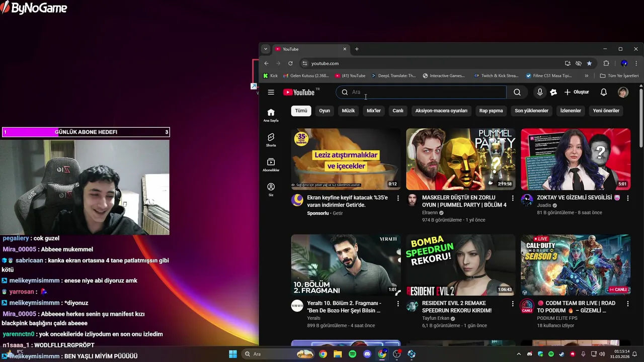Open more options for Pummel Party video
Screen dimensions: 644x362
click(513, 198)
